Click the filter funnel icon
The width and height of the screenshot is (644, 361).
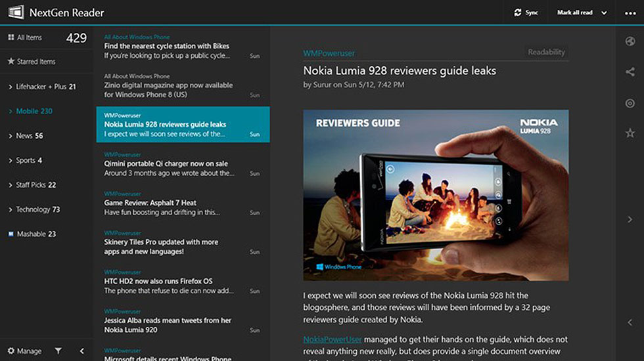click(58, 351)
